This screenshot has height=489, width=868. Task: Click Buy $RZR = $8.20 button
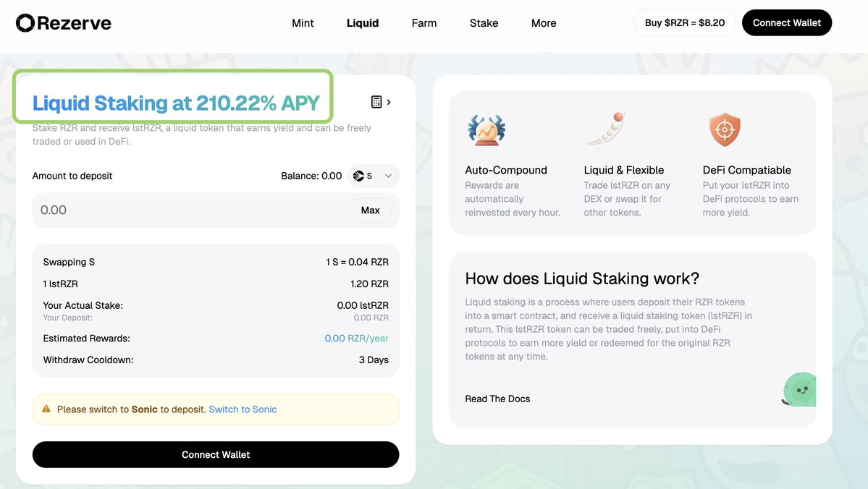[685, 22]
